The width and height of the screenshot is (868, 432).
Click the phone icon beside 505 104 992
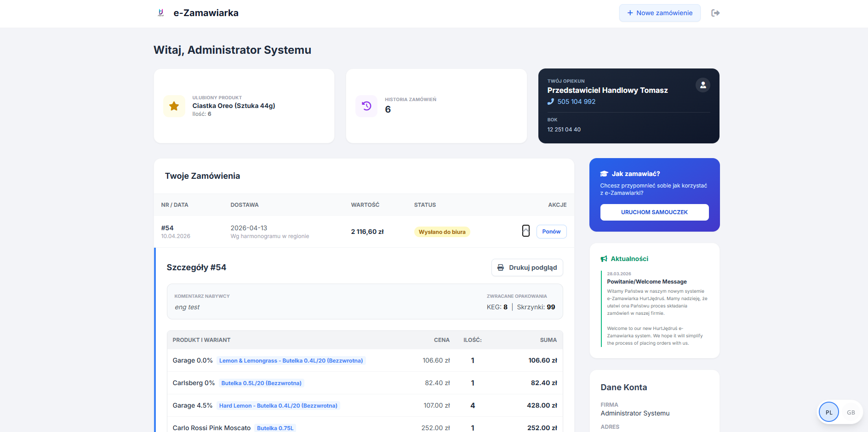(551, 102)
